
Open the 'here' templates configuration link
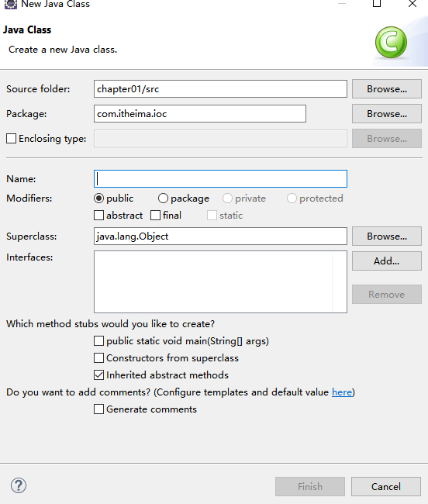pos(342,392)
